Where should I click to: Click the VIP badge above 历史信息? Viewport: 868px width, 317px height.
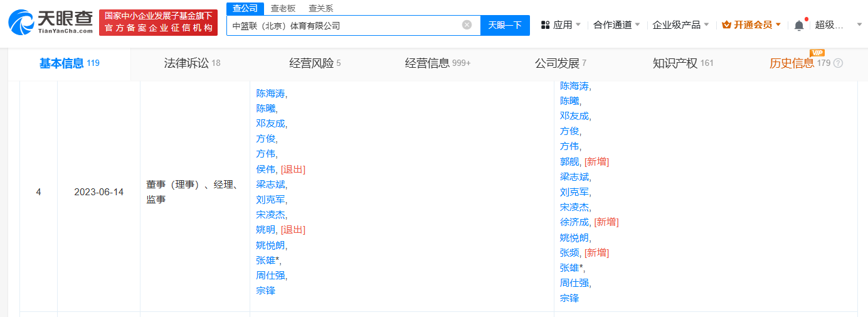817,53
